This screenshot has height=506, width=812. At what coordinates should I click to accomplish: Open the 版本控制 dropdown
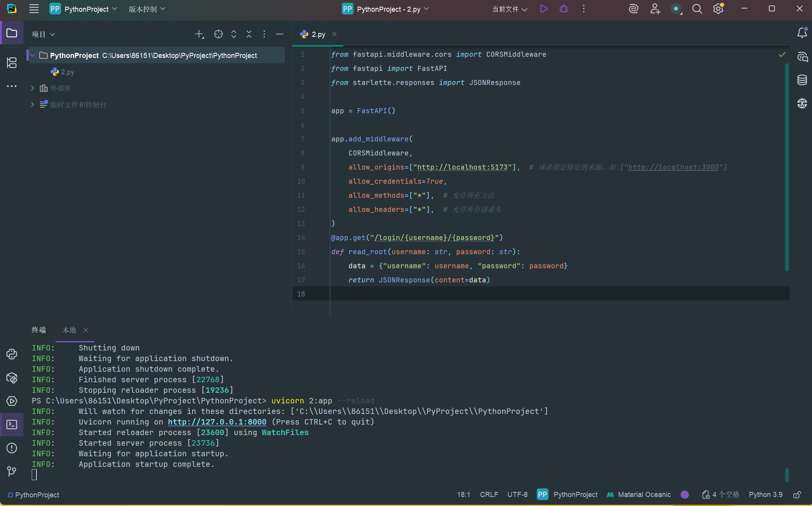click(x=147, y=9)
